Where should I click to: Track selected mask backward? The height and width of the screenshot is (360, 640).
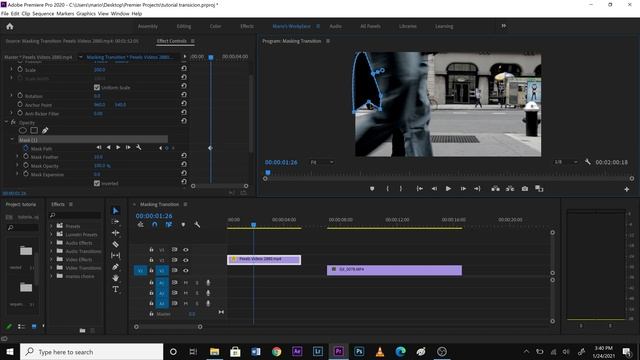click(109, 147)
